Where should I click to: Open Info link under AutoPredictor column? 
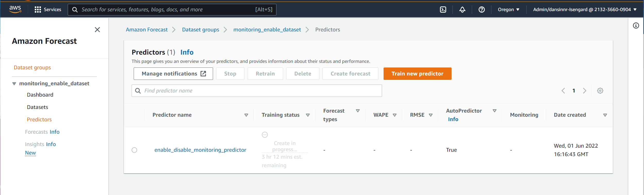[x=453, y=119]
